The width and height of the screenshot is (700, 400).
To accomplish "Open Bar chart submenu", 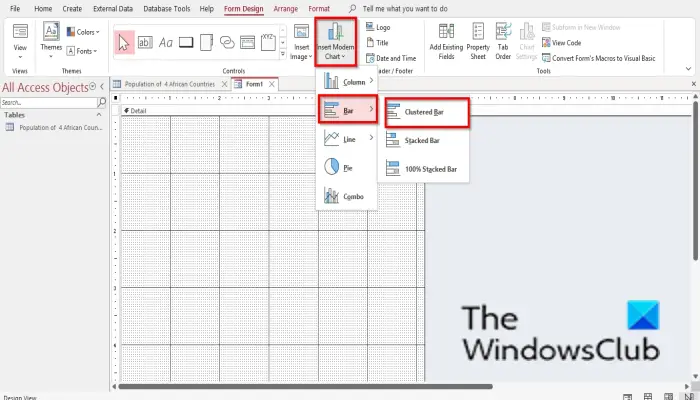I will tap(348, 109).
